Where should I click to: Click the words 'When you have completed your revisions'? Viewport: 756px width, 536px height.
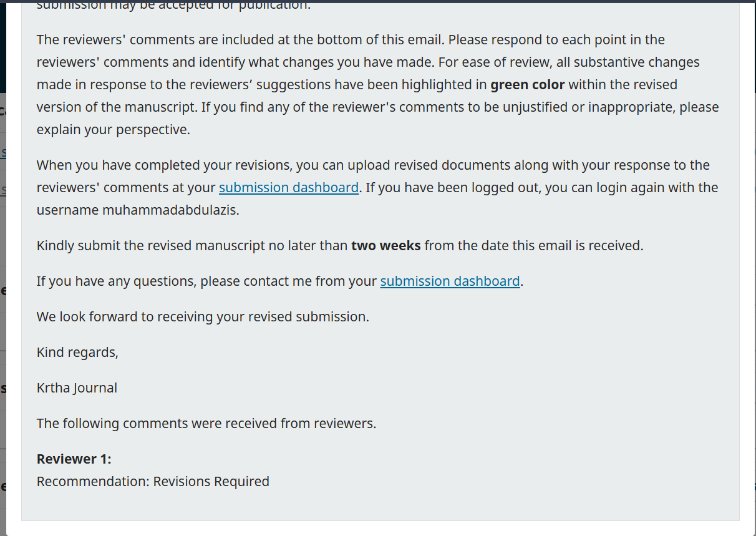(164, 165)
